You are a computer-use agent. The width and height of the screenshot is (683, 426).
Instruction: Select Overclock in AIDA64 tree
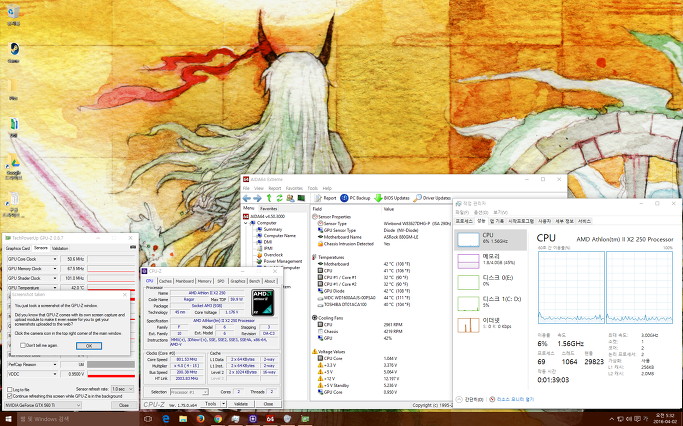click(x=273, y=255)
